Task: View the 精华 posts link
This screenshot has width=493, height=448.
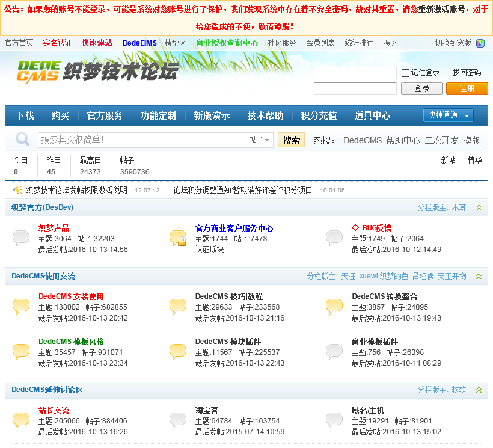Action: 474,161
